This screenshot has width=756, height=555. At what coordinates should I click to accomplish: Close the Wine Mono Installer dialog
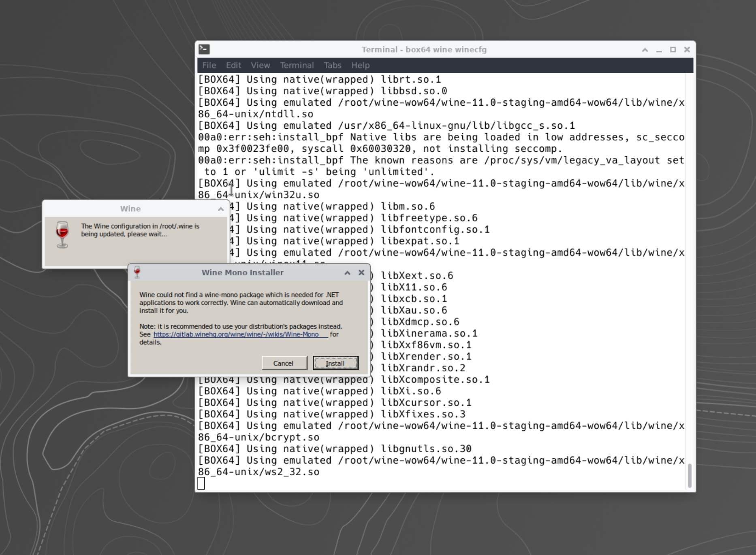click(x=361, y=273)
